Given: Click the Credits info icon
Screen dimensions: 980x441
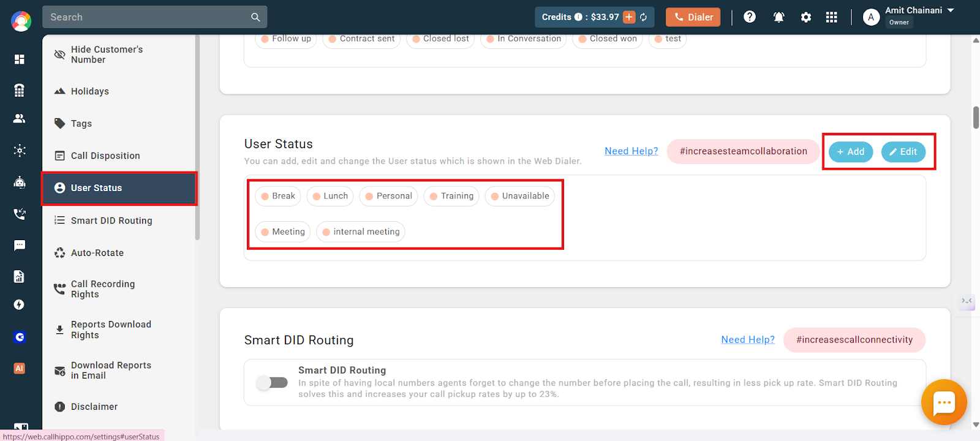Looking at the screenshot, I should pos(578,17).
